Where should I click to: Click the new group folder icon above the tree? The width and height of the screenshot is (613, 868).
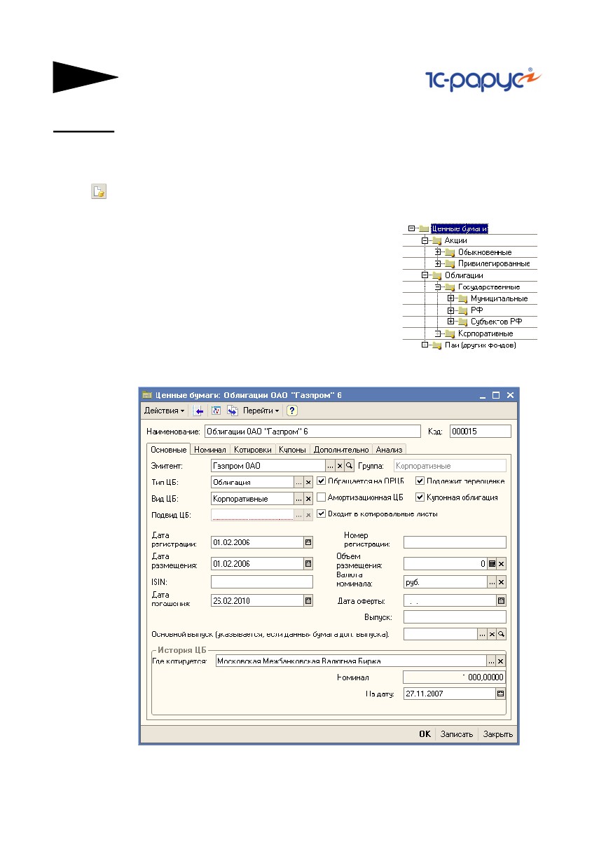pos(99,191)
